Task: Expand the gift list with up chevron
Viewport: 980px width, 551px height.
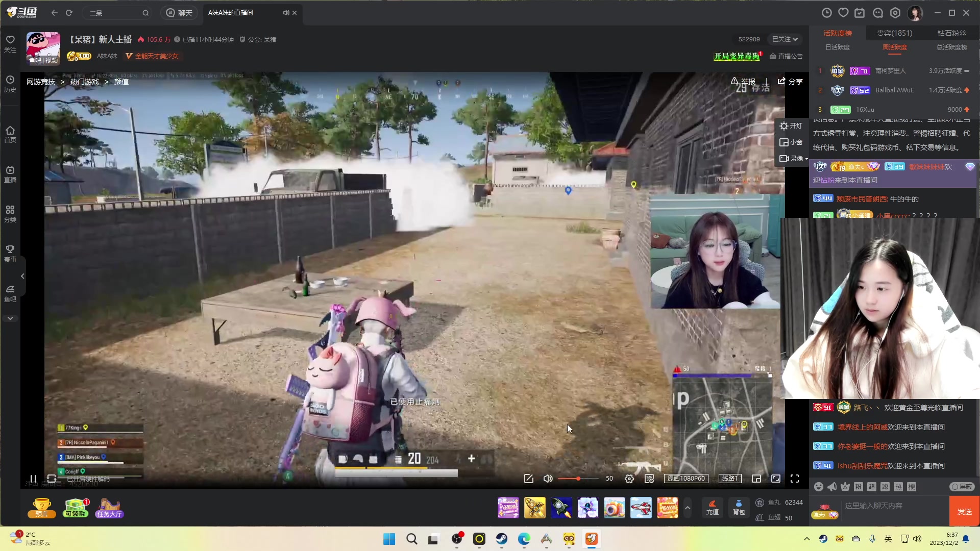Action: pyautogui.click(x=688, y=508)
